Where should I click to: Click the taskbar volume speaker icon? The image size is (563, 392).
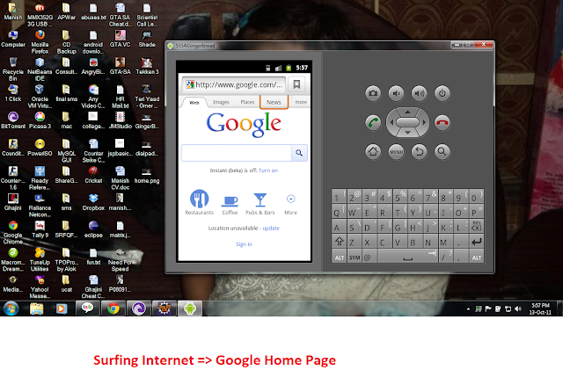tap(517, 309)
